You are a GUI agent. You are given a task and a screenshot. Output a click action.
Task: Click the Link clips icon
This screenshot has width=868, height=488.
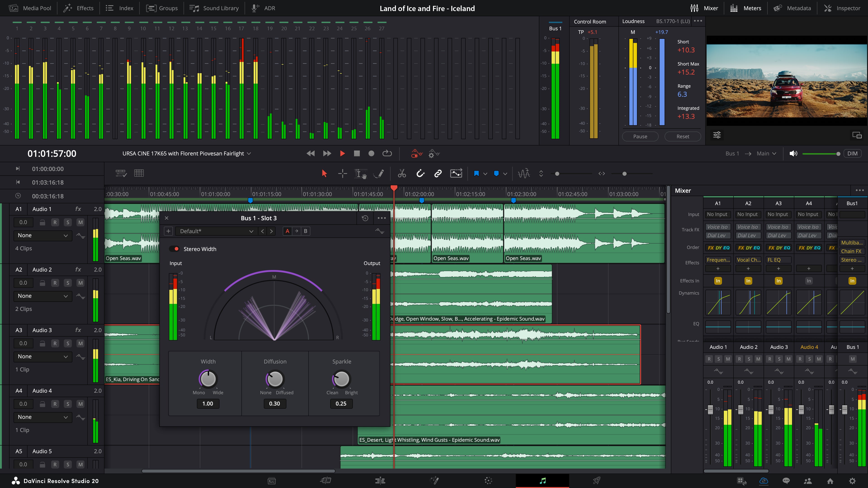[438, 174]
